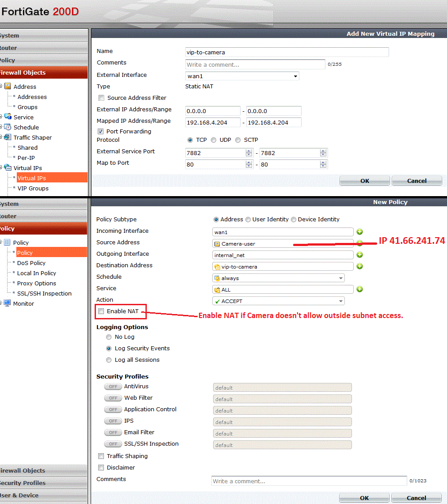Click Map to Port end stepper

pos(324,165)
